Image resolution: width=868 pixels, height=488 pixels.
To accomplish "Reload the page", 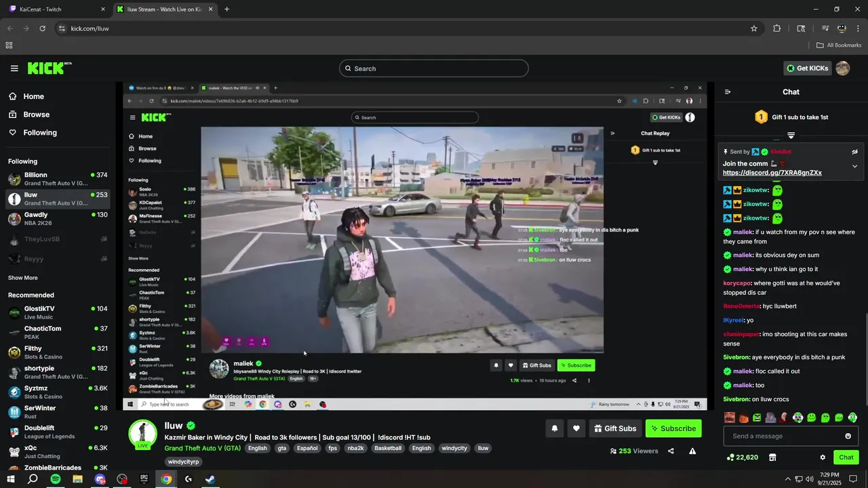I will [x=43, y=28].
